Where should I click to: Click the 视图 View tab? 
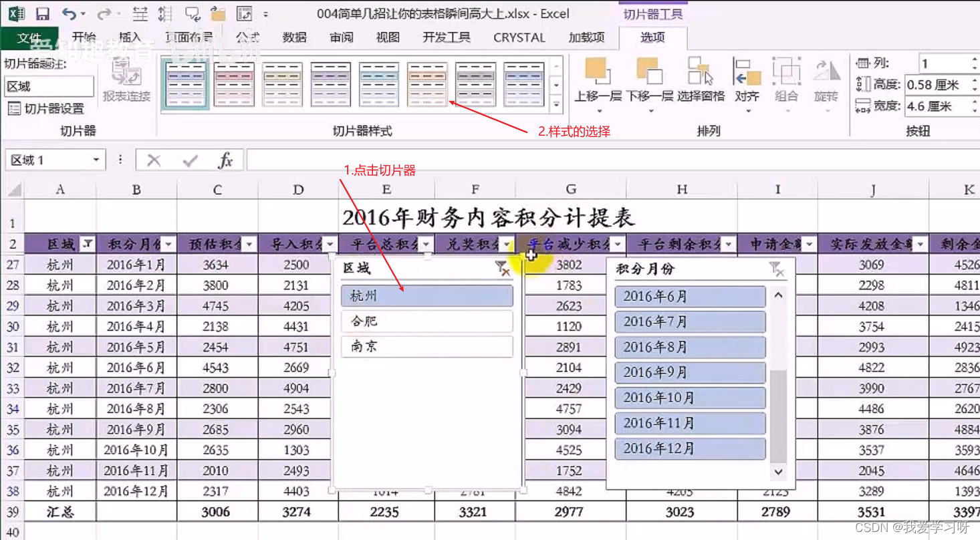click(x=388, y=38)
